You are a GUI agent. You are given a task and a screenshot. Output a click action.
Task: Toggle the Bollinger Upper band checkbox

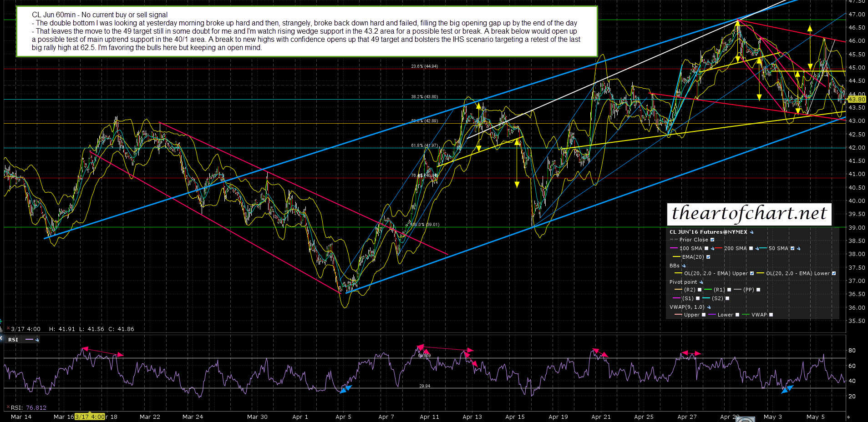(752, 274)
